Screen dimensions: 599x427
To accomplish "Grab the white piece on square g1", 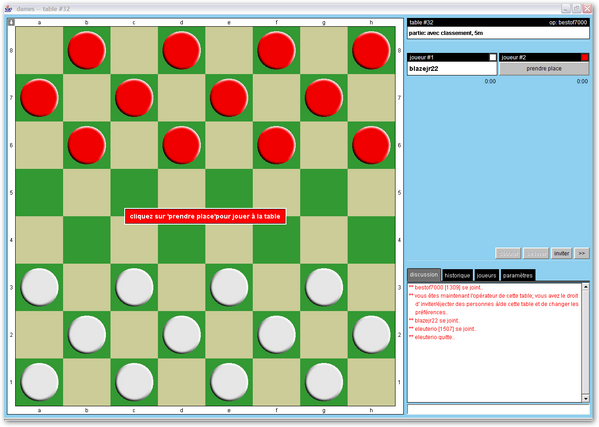I will click(x=324, y=382).
